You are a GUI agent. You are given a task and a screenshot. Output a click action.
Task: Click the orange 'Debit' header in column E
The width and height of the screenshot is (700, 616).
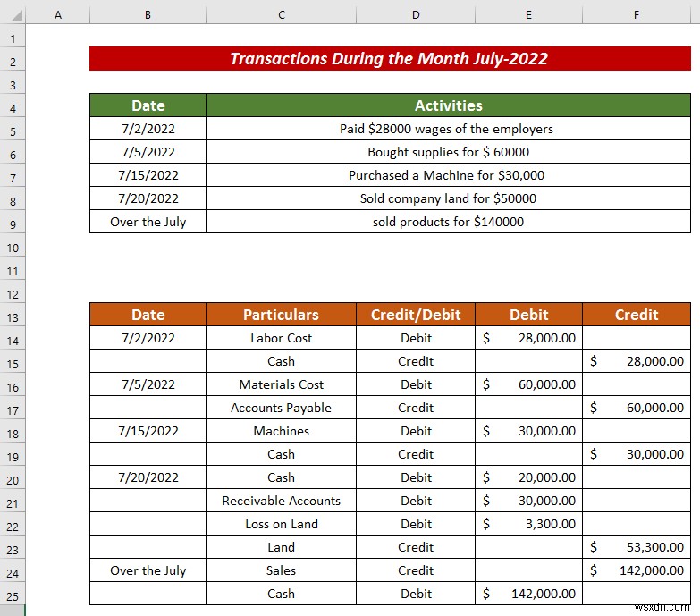click(528, 315)
